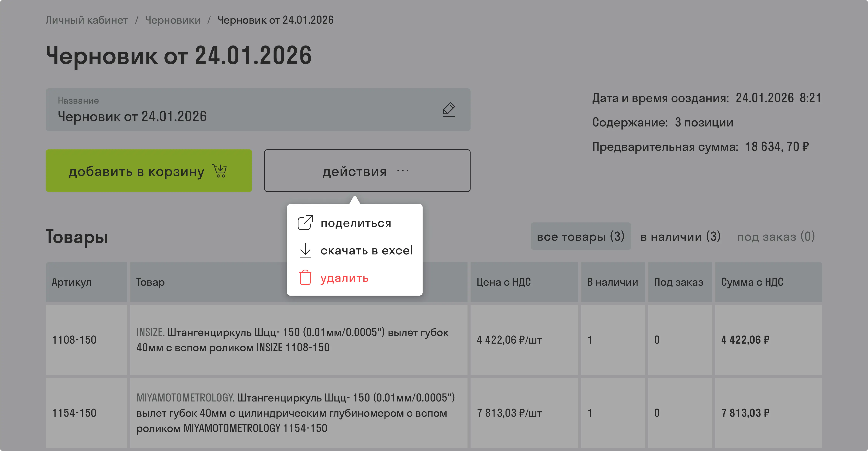868x451 pixels.
Task: Click the download arrow icon in the popup
Action: pos(305,250)
